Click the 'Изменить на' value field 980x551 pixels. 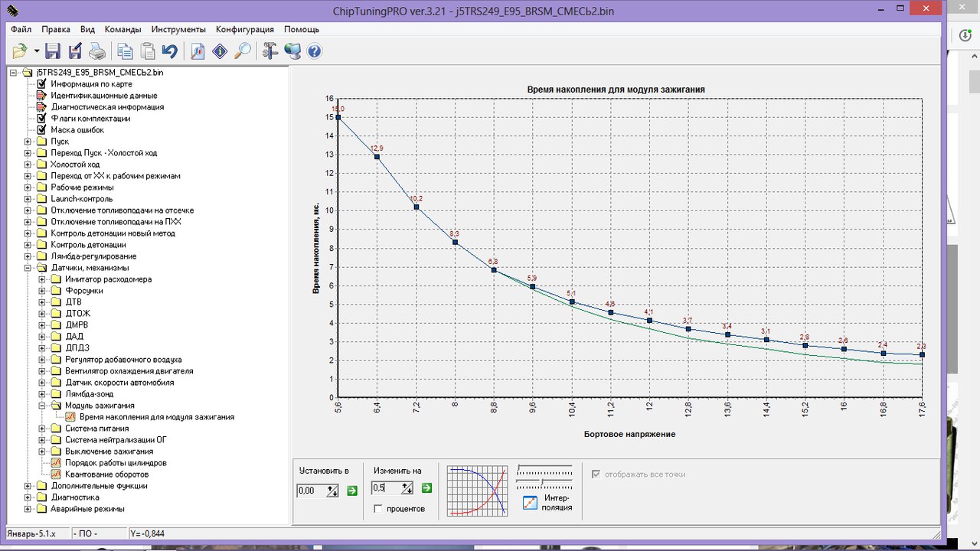[386, 487]
